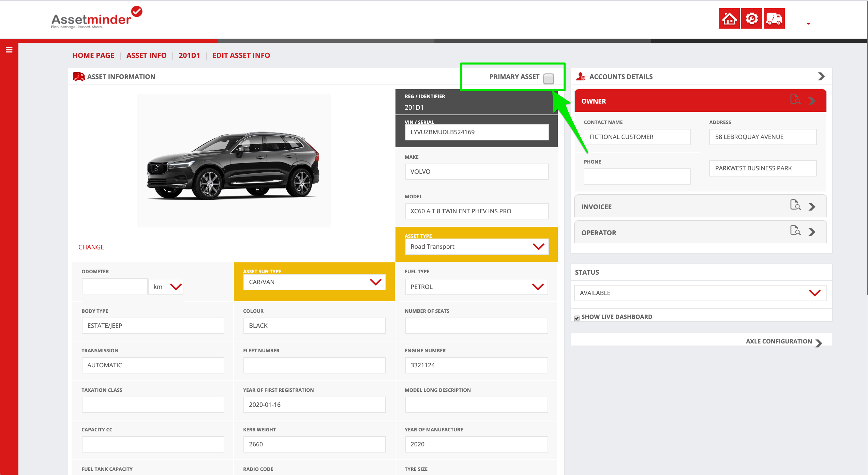This screenshot has height=475, width=868.
Task: Click the Volvo vehicle image
Action: pyautogui.click(x=234, y=160)
